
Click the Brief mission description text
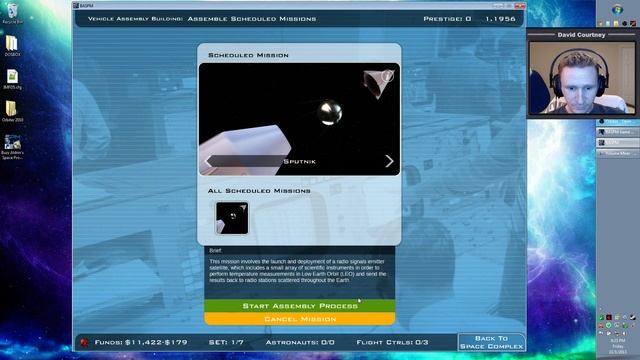click(298, 271)
